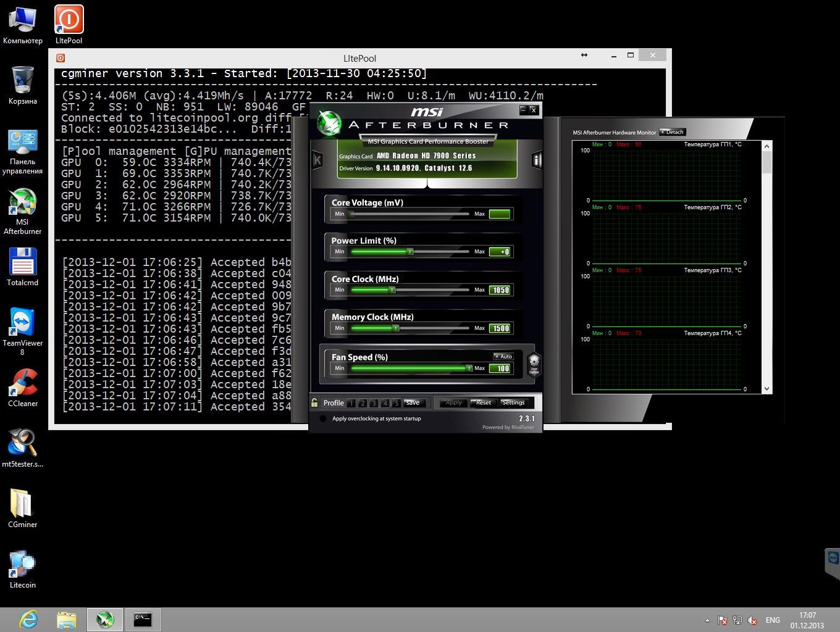Click the muted volume tray icon
The height and width of the screenshot is (632, 840).
click(752, 620)
